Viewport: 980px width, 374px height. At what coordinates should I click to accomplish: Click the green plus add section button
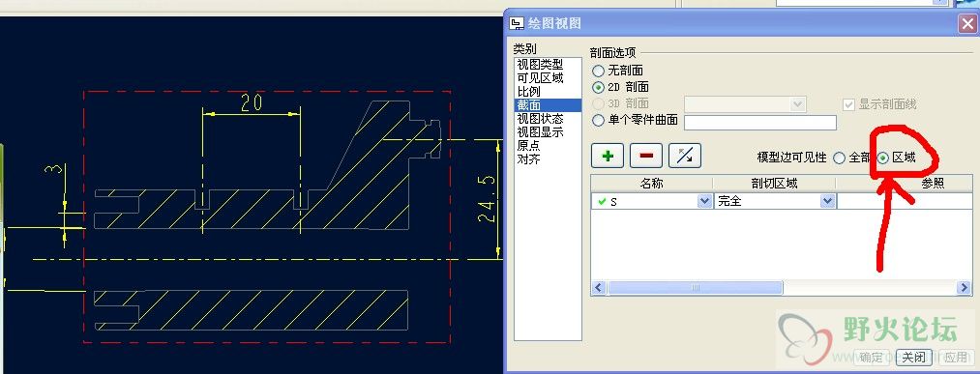(607, 157)
